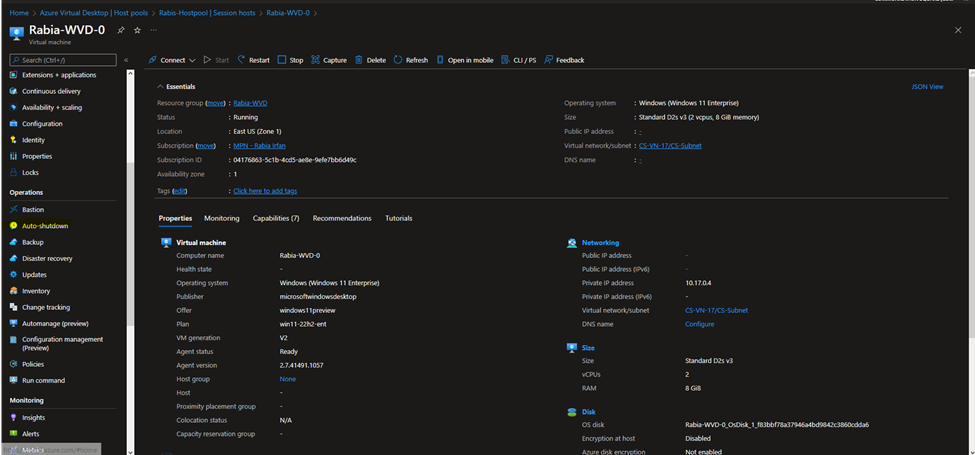The image size is (975, 455).
Task: Open the JSON View link
Action: [x=927, y=87]
